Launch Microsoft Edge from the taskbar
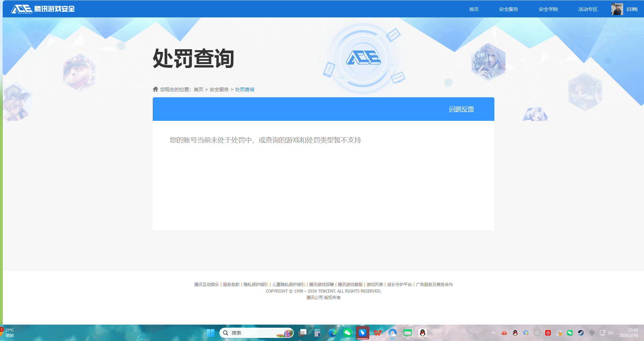The width and height of the screenshot is (644, 341). (x=332, y=333)
